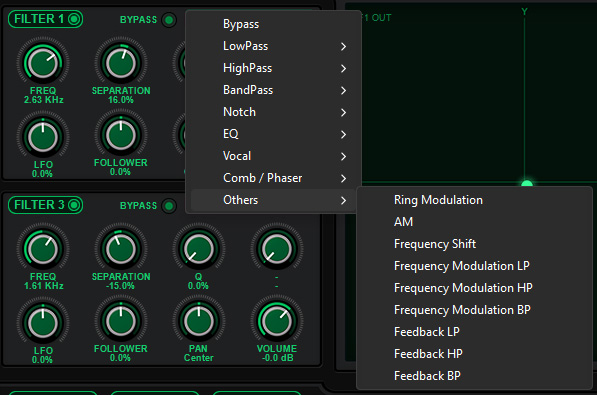The width and height of the screenshot is (597, 395).
Task: Choose Feedback HP filter type
Action: [474, 354]
